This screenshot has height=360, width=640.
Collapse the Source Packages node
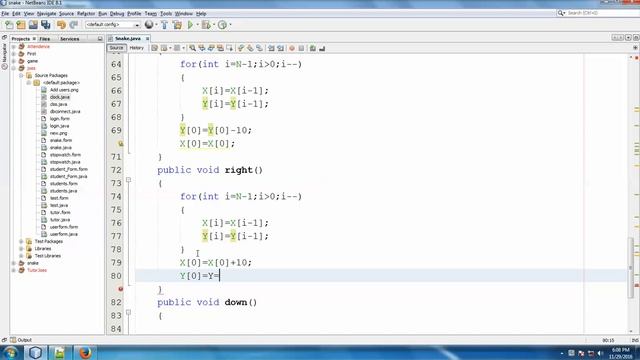(21, 76)
